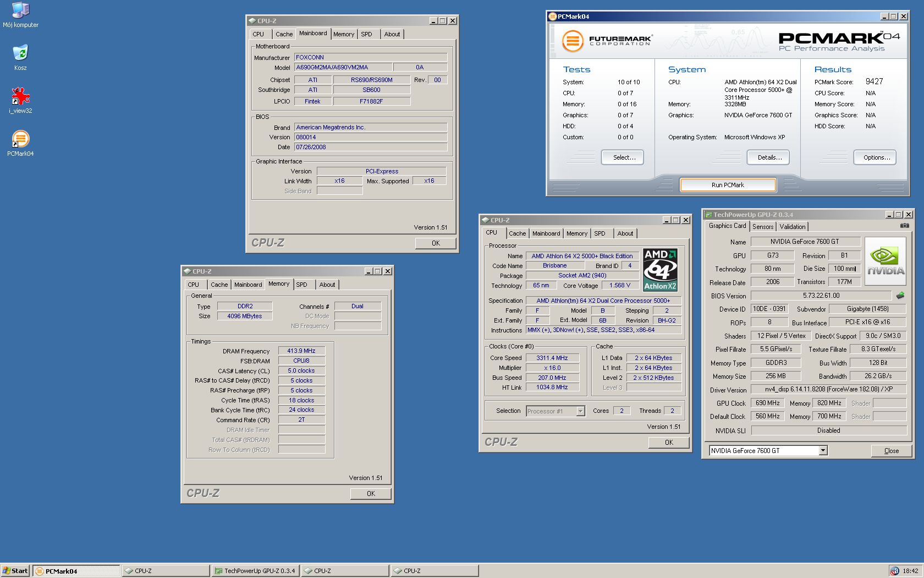Click CPU-Z Memory window title icon
This screenshot has width=924, height=578.
pos(187,271)
